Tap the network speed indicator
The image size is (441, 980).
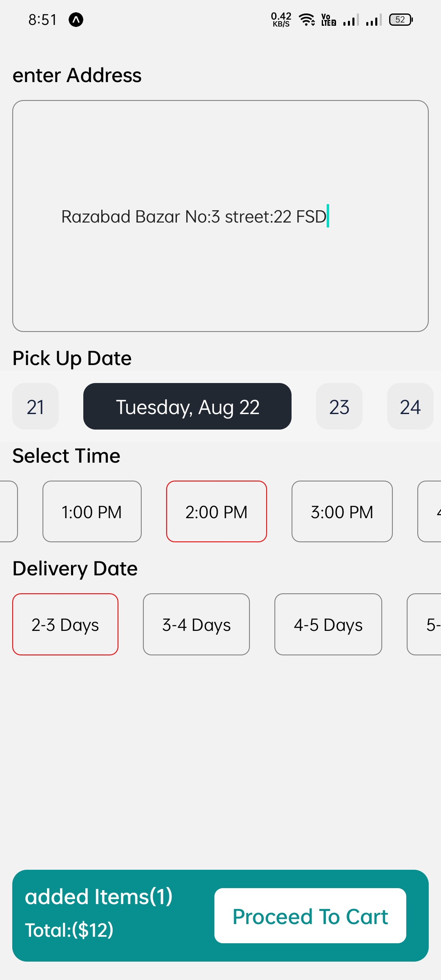click(x=281, y=20)
